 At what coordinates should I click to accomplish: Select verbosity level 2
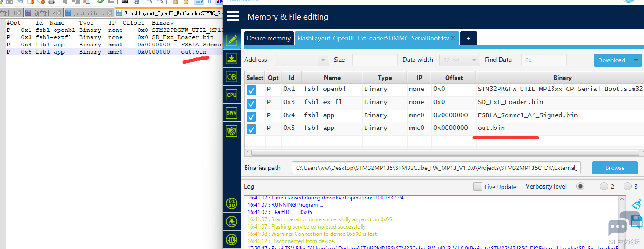[x=604, y=186]
